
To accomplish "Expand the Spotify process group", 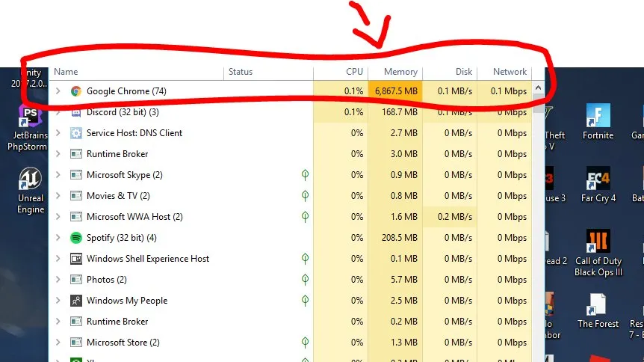I will (x=58, y=238).
